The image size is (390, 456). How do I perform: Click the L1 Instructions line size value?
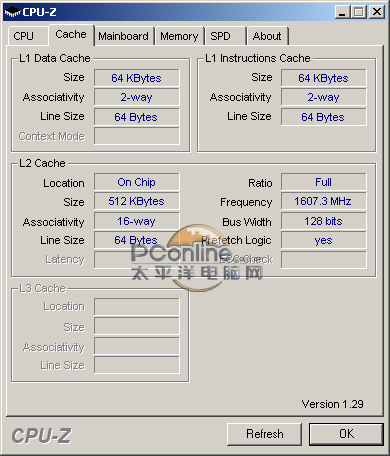(x=324, y=117)
